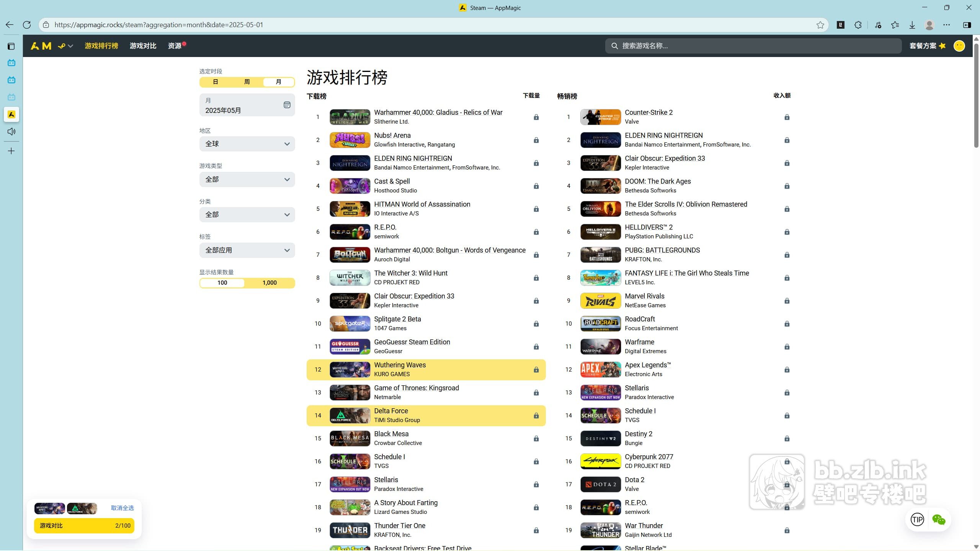Open the 游戏对比 nav tab
980x551 pixels.
[x=143, y=46]
